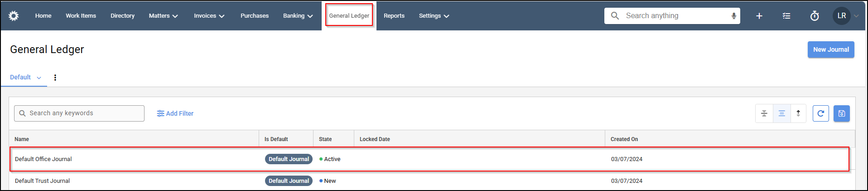Switch to the Default view tab
868x191 pixels.
click(x=25, y=78)
